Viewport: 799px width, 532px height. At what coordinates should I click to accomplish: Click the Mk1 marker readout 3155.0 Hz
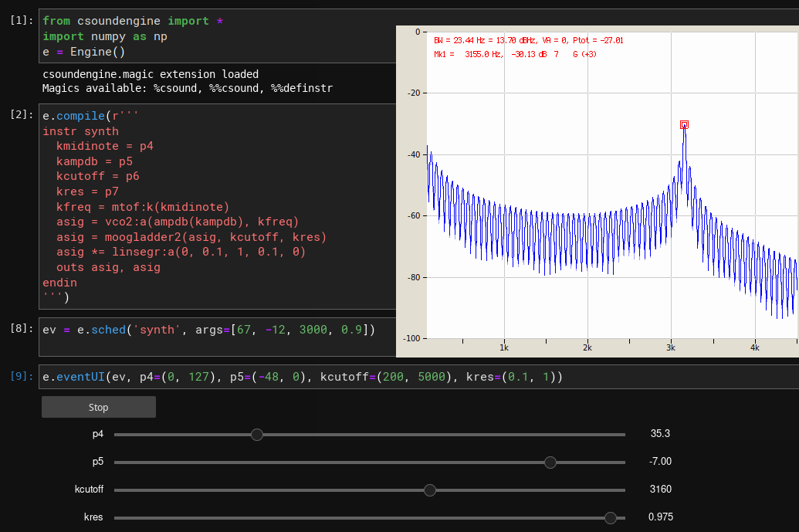(x=515, y=54)
